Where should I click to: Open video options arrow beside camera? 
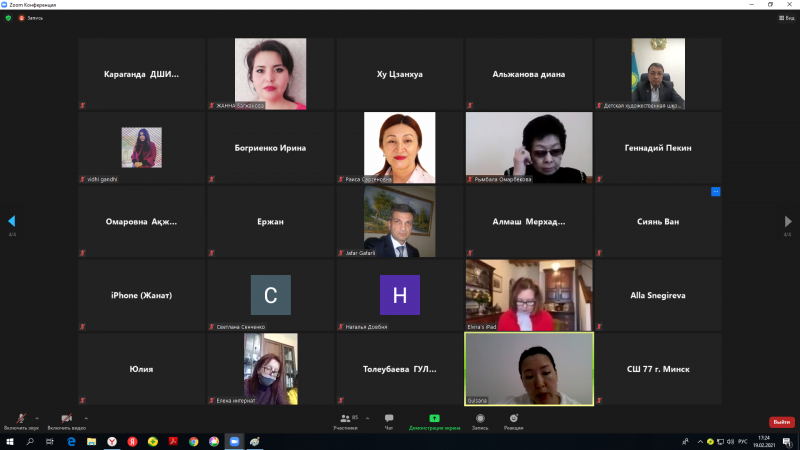coord(86,417)
